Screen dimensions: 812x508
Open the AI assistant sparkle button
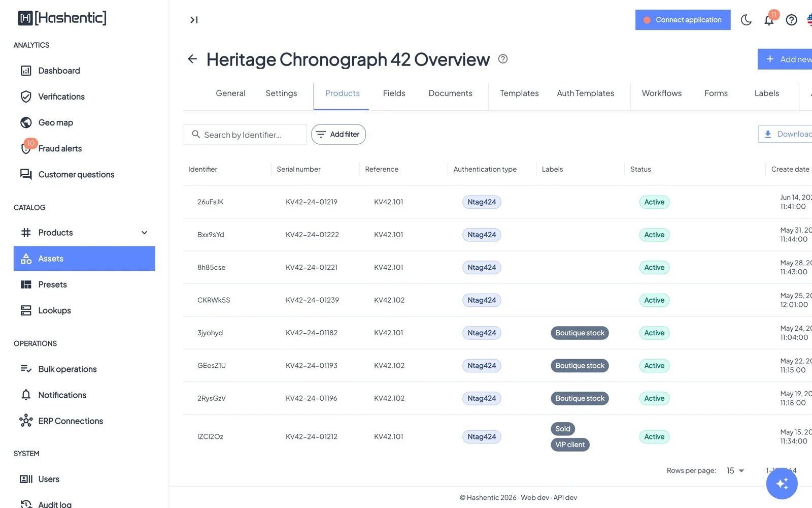(x=782, y=484)
